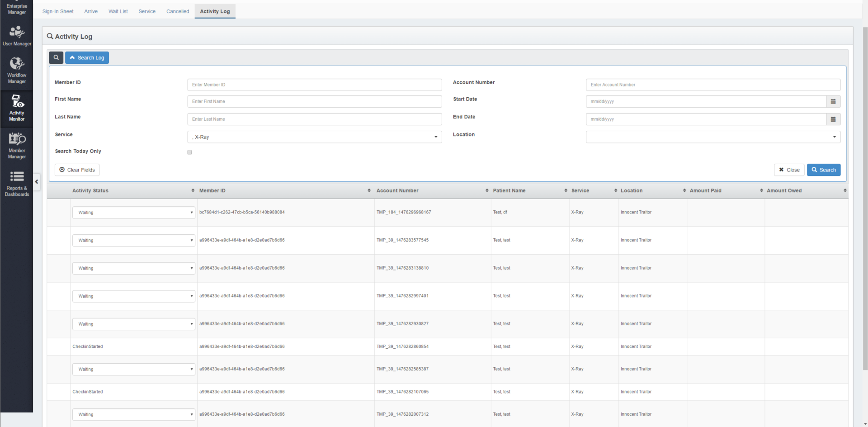868x427 pixels.
Task: Click the Enter Member ID input field
Action: pyautogui.click(x=314, y=85)
